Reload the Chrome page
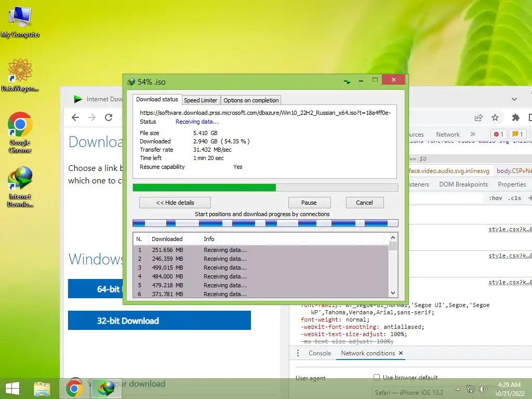The height and width of the screenshot is (399, 532). [x=109, y=117]
